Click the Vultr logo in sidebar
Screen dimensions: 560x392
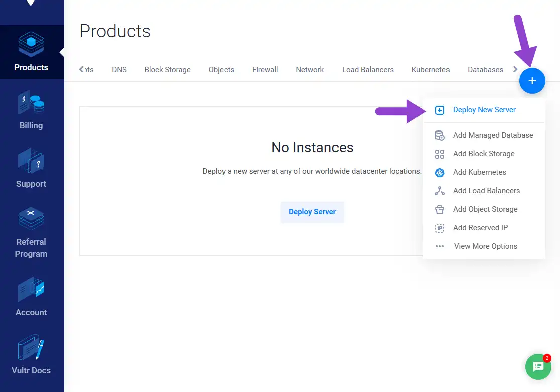(31, 3)
